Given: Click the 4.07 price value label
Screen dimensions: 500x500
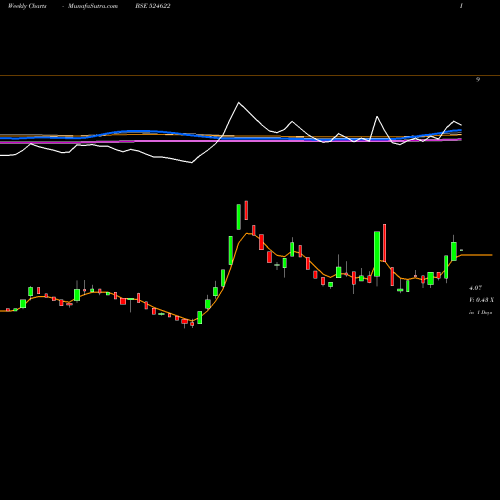Looking at the screenshot, I should 475,288.
